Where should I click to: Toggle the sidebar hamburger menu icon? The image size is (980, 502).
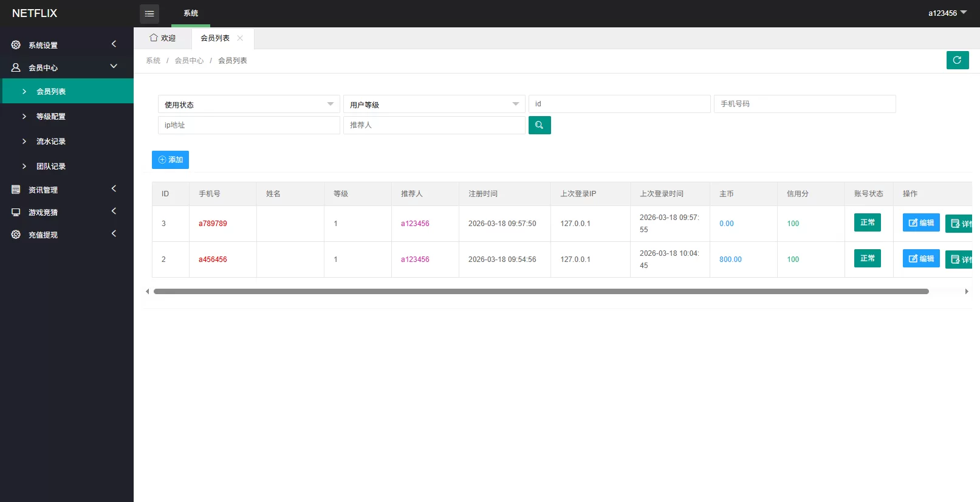click(x=149, y=13)
